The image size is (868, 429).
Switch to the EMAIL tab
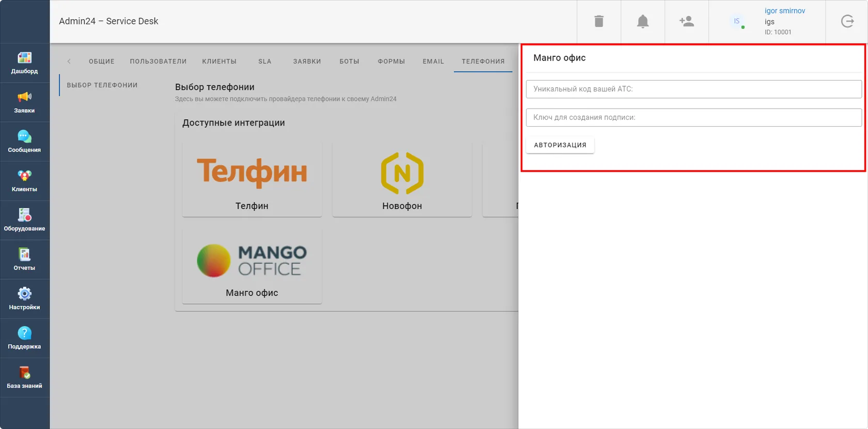(433, 61)
